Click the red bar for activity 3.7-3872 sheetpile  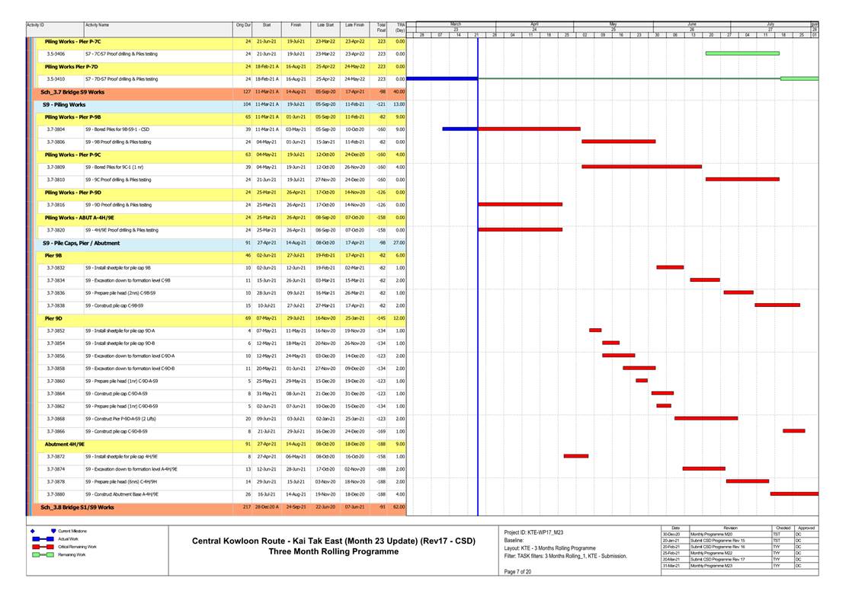pyautogui.click(x=575, y=456)
